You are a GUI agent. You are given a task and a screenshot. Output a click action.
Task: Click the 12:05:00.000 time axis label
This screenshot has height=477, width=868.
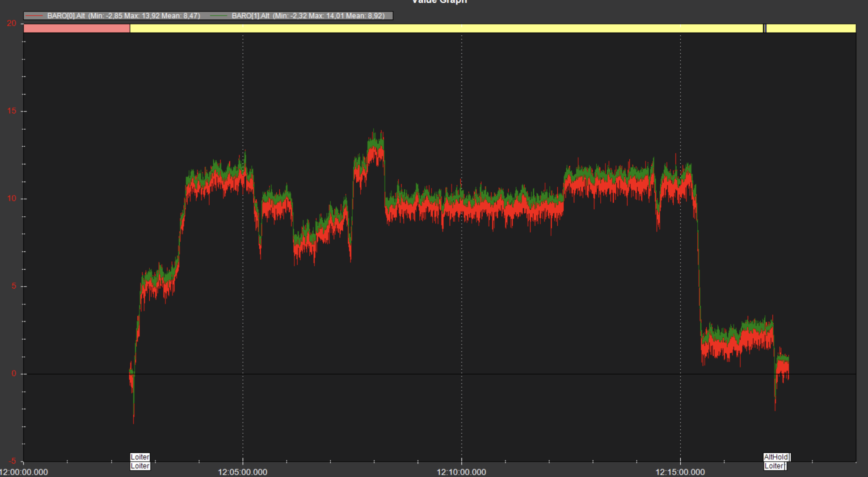pos(243,472)
